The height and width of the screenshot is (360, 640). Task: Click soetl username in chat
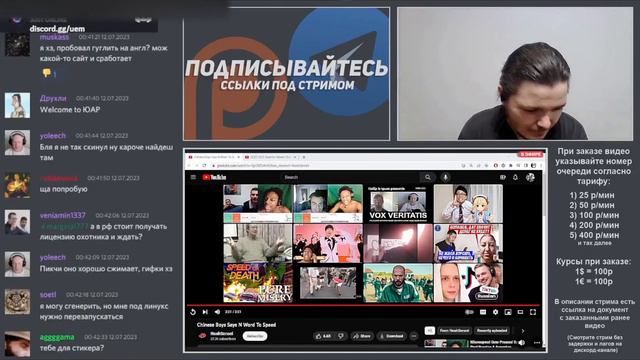[x=48, y=295]
